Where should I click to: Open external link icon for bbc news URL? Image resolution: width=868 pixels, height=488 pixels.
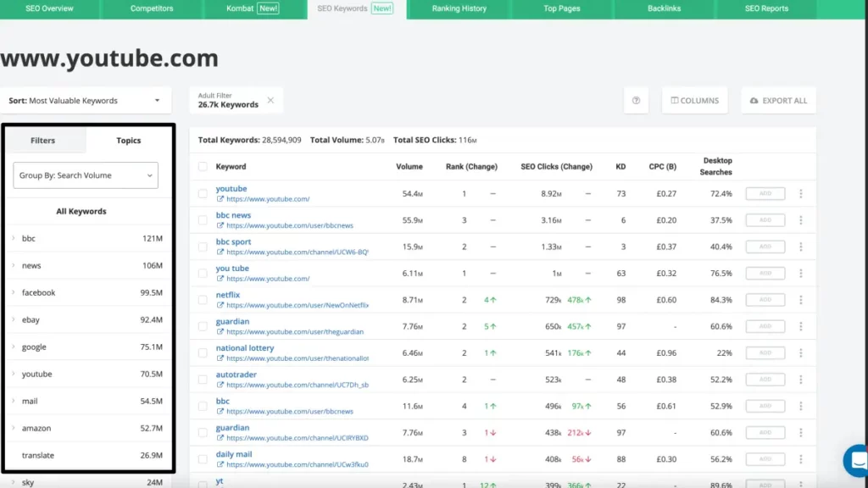[220, 225]
